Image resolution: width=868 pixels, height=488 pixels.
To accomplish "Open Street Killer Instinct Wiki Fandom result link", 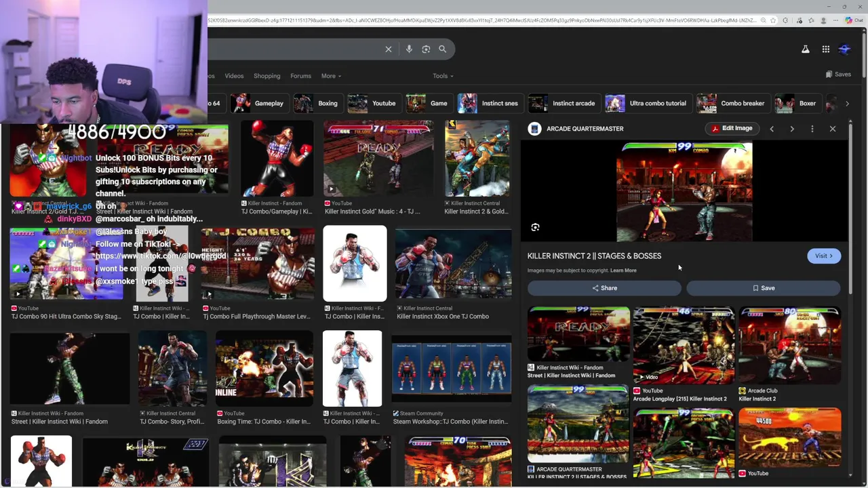I will 60,422.
